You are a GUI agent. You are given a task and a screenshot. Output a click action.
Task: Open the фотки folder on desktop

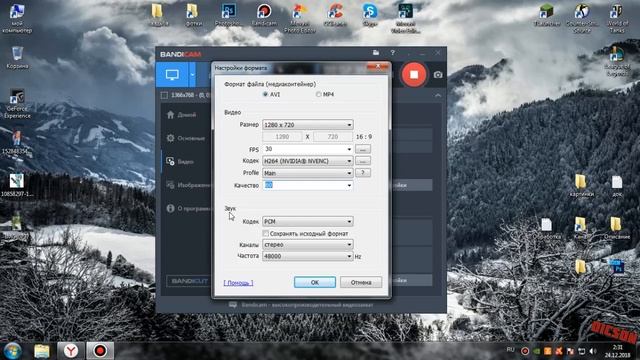(x=193, y=15)
